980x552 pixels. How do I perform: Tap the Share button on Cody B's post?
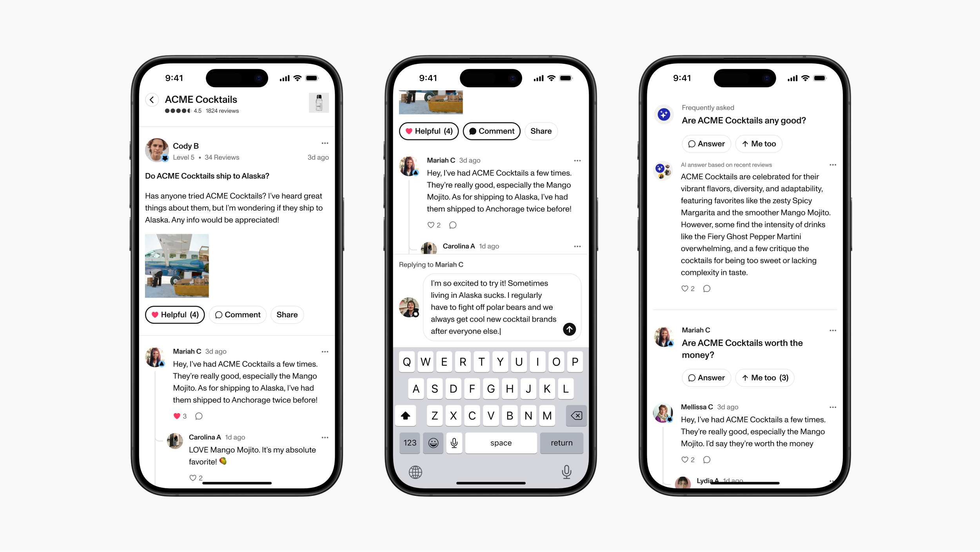click(287, 314)
